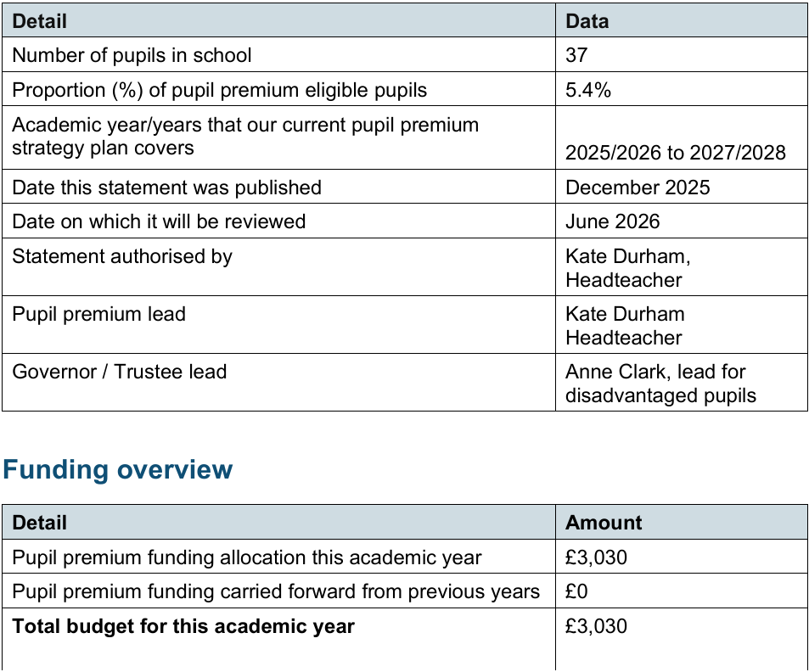Click the "Governor / Trustee lead" label
The image size is (809, 672).
(119, 372)
